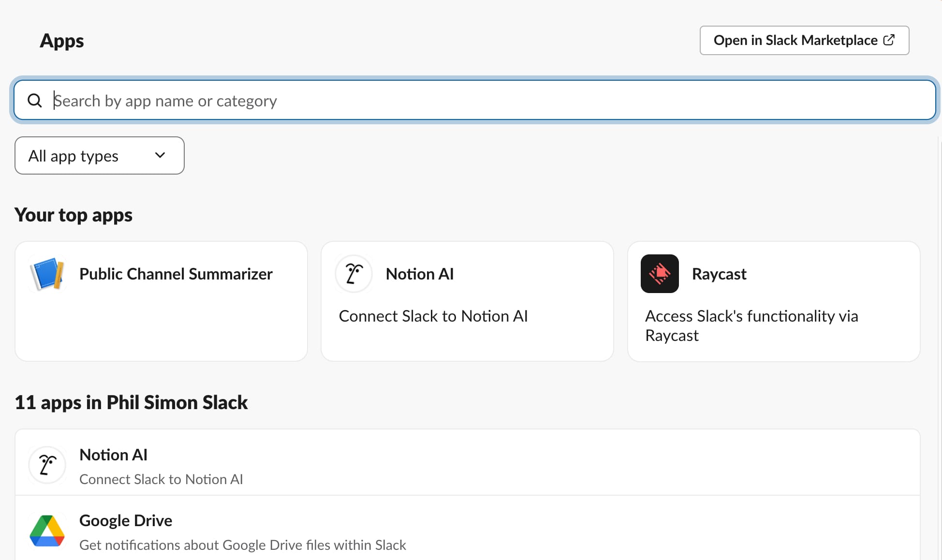Screen dimensions: 942x560
Task: Open the Public Channel Summarizer card
Action: pos(161,301)
